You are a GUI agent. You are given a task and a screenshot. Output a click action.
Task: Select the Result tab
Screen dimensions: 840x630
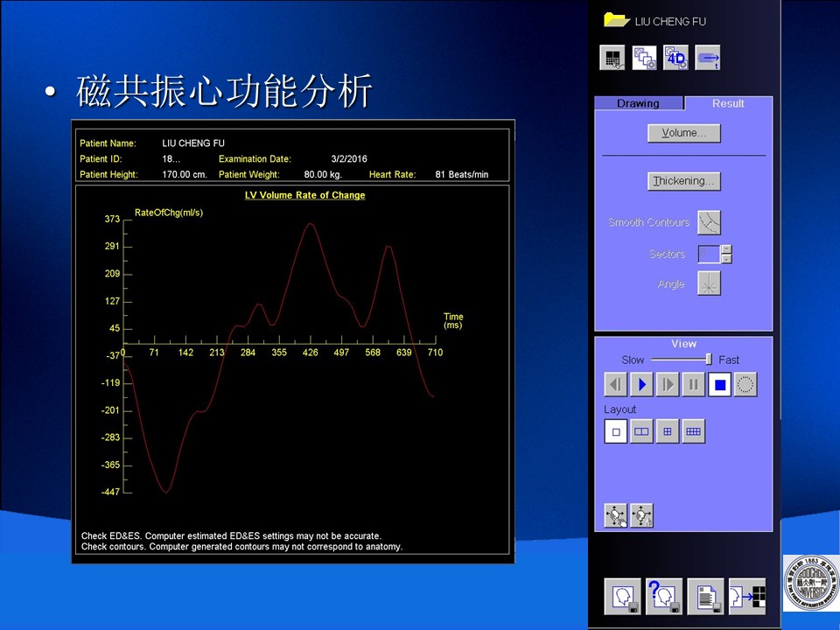pyautogui.click(x=728, y=103)
